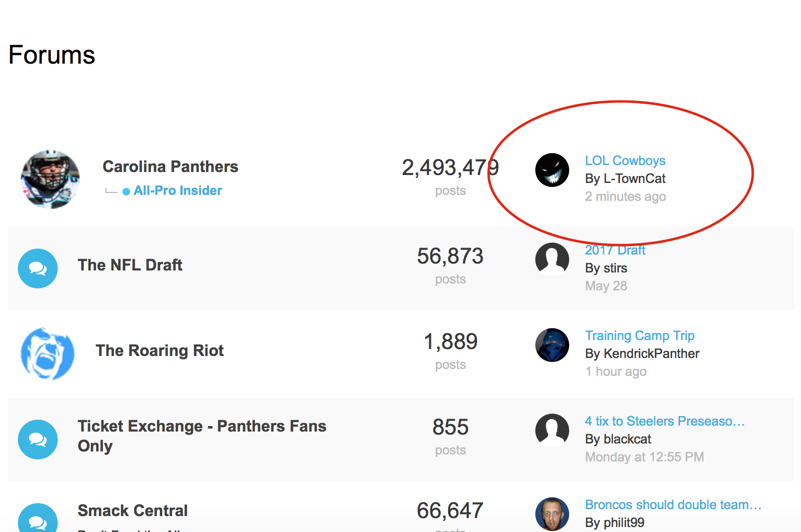Open philit99's face photo avatar

coord(552,514)
